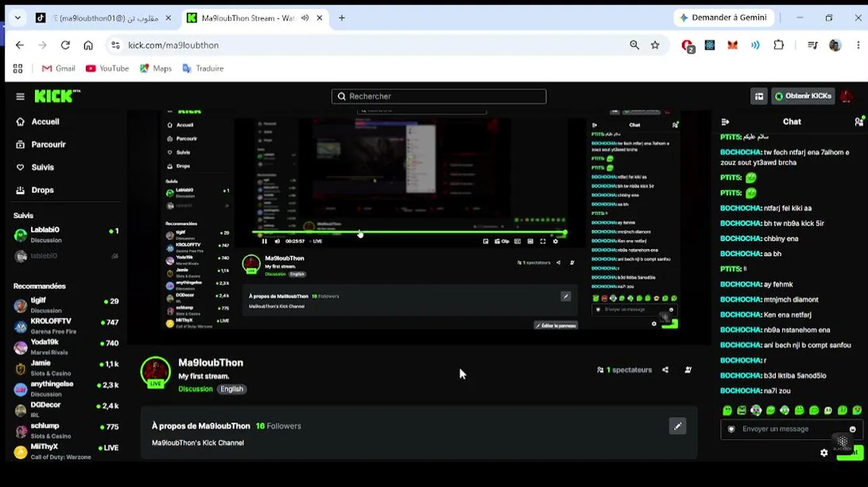This screenshot has width=868, height=487.
Task: Open the MetaMask fox extension
Action: pyautogui.click(x=733, y=45)
